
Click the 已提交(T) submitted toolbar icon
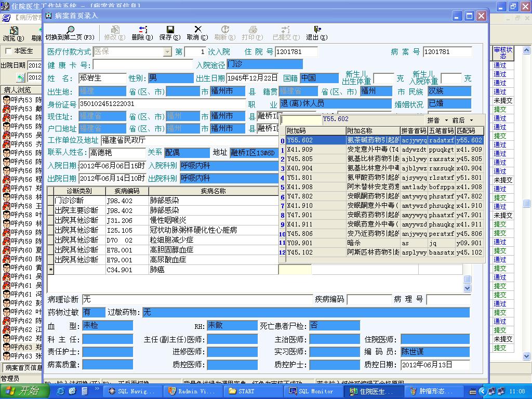pos(286,30)
